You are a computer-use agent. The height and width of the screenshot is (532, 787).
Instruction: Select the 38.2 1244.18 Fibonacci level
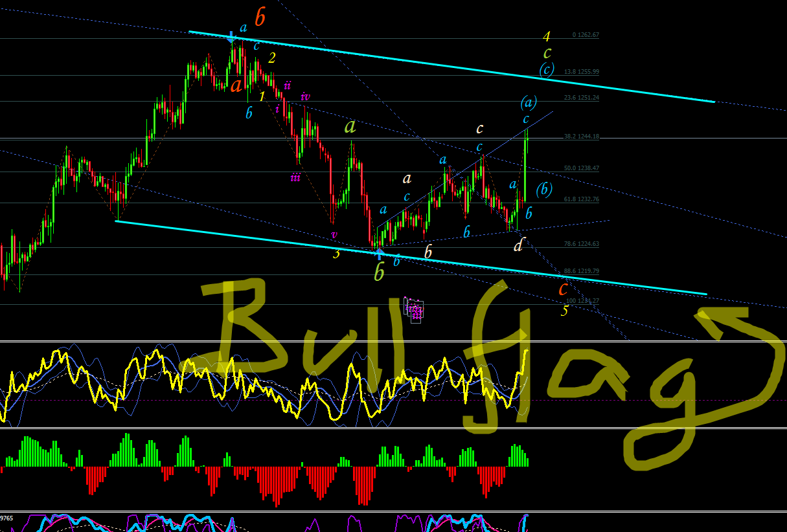tap(582, 137)
